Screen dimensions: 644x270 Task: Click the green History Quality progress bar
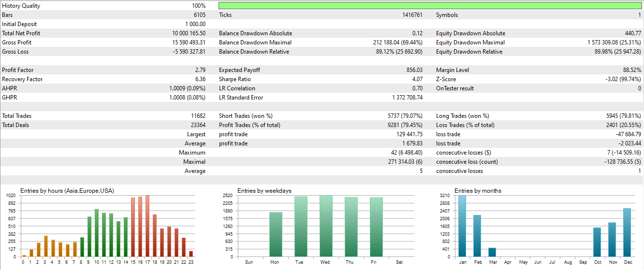430,6
